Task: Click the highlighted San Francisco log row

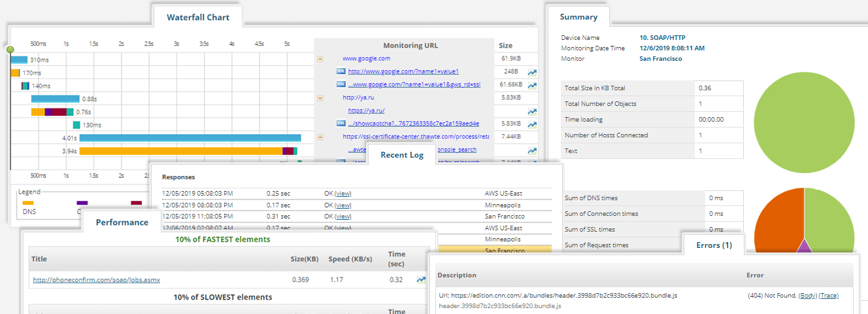Action: 495,250
